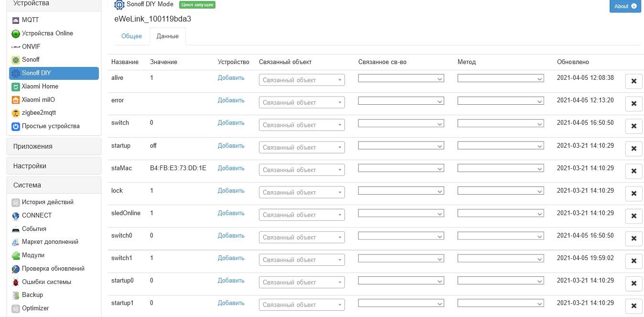Viewport: 644px width, 317px height.
Task: Click the MQTT icon in sidebar
Action: click(16, 20)
